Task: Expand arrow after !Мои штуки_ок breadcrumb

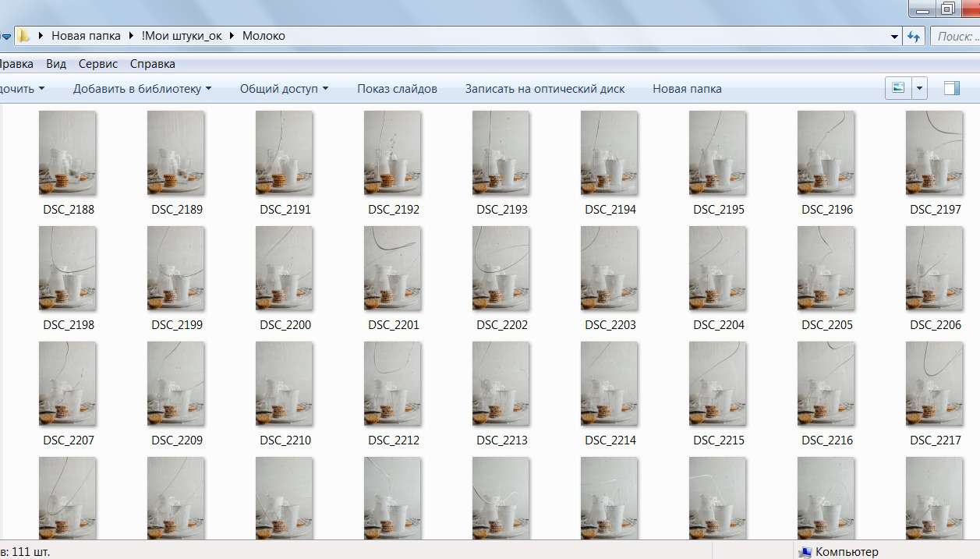Action: [x=232, y=36]
